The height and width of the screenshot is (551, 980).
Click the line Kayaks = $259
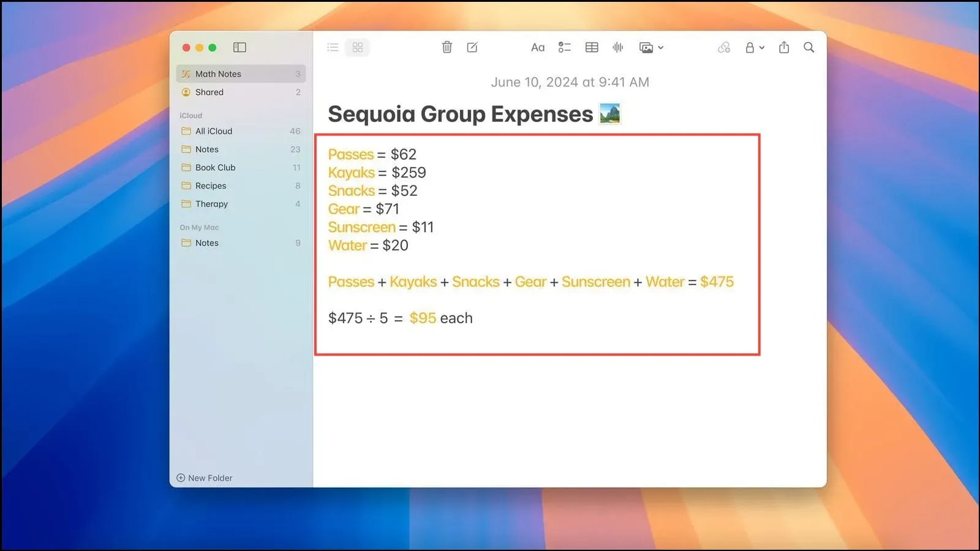[377, 173]
